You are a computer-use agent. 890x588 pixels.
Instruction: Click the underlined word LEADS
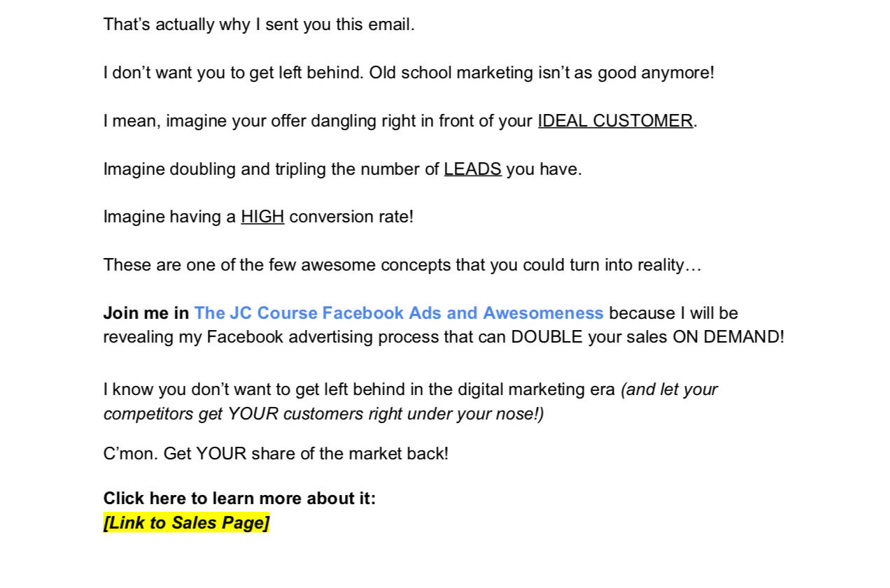point(472,169)
